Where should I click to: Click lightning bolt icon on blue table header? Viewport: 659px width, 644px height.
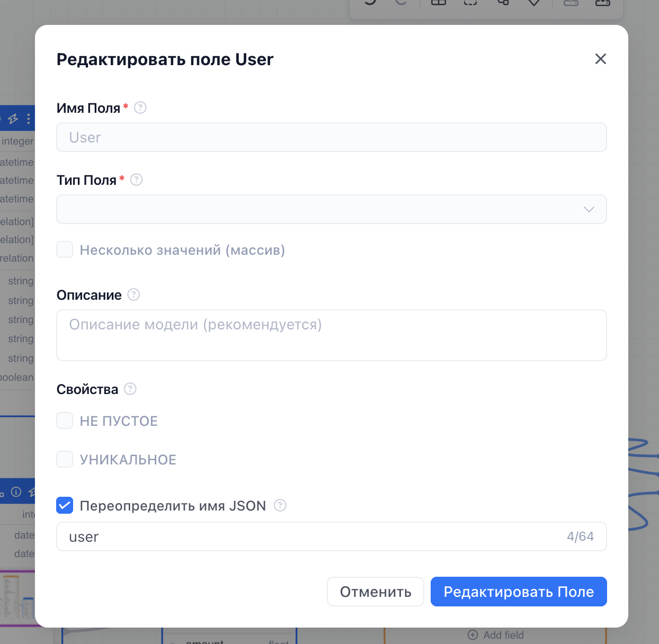[13, 119]
